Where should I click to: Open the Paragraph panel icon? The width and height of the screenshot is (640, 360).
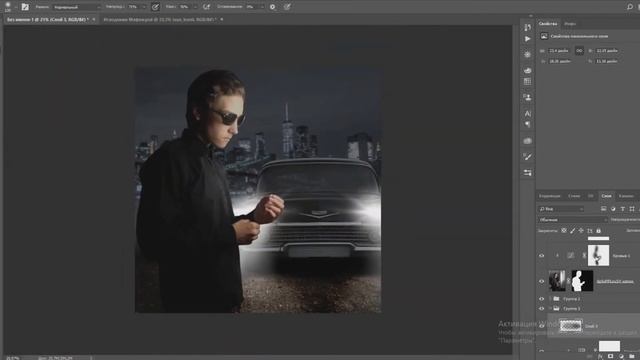(527, 124)
